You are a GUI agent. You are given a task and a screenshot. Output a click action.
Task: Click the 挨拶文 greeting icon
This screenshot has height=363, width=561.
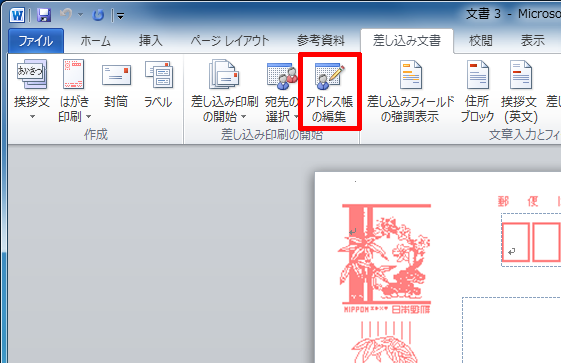(32, 74)
